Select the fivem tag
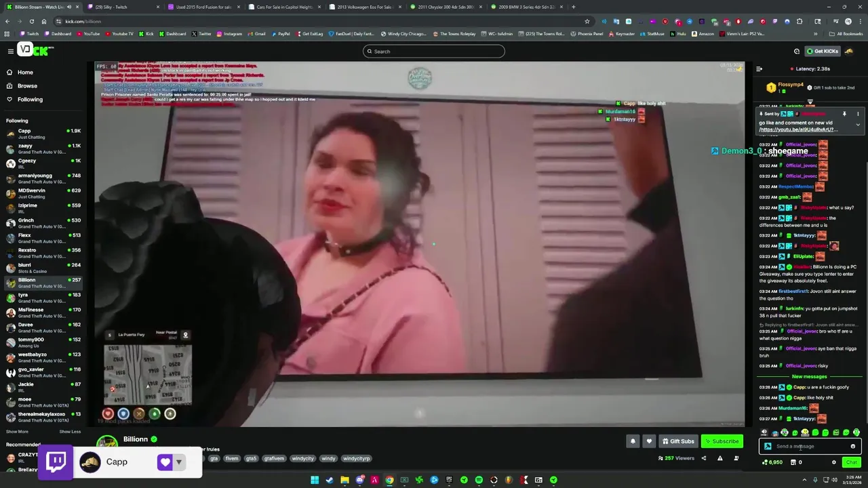This screenshot has width=868, height=488. [x=232, y=458]
